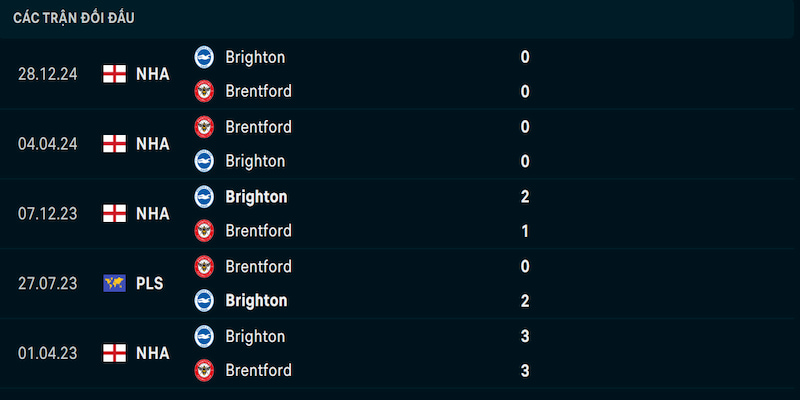Select PLS competition label
This screenshot has height=400, width=800.
149,283
